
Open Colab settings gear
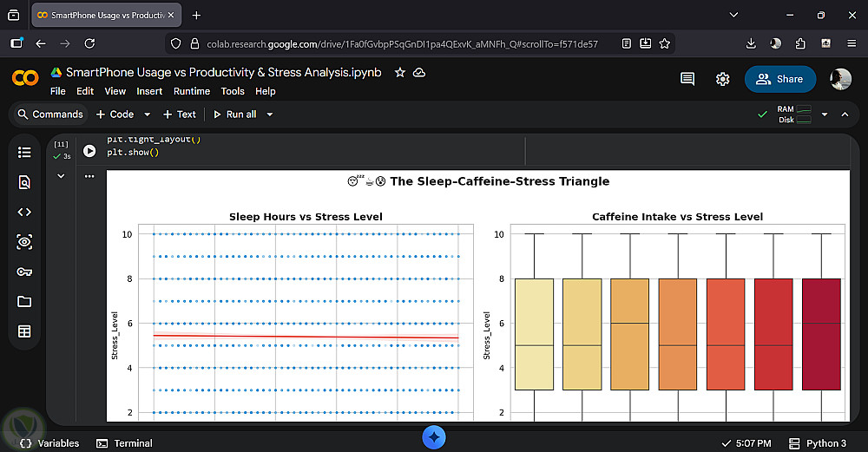(x=722, y=79)
